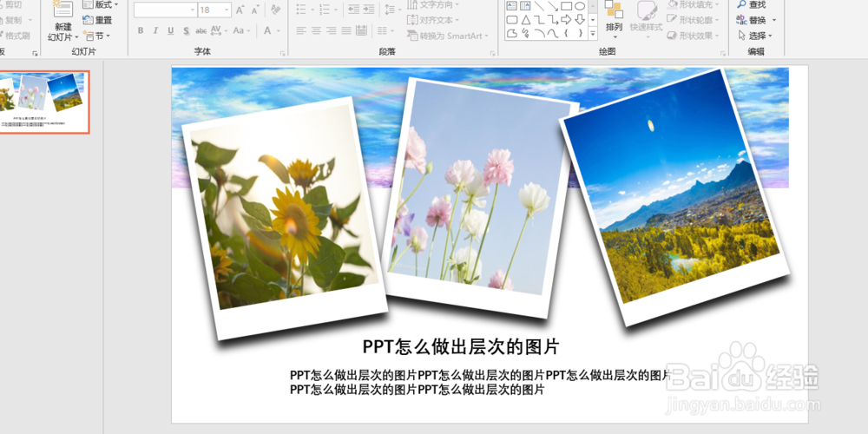Toggle Align Right paragraph alignment
The height and width of the screenshot is (434, 868).
tap(332, 30)
